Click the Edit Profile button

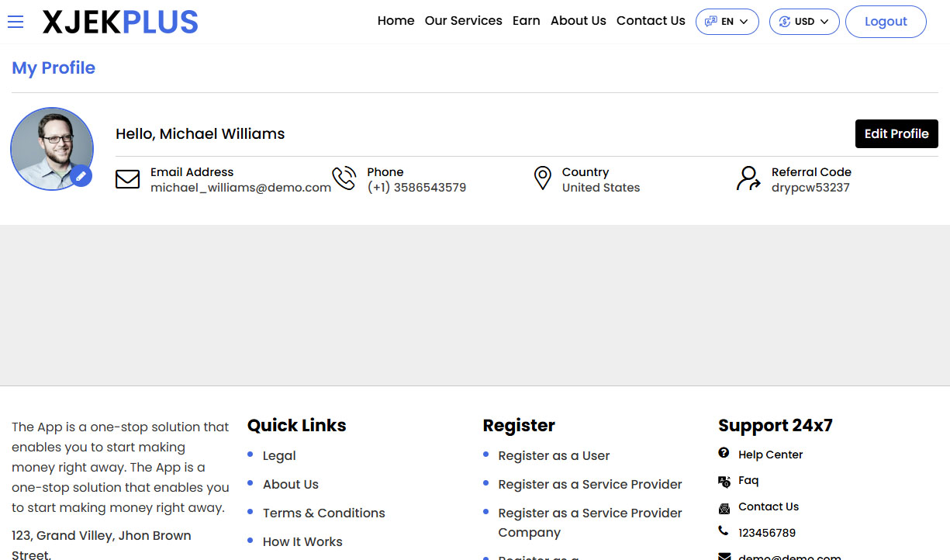(896, 133)
